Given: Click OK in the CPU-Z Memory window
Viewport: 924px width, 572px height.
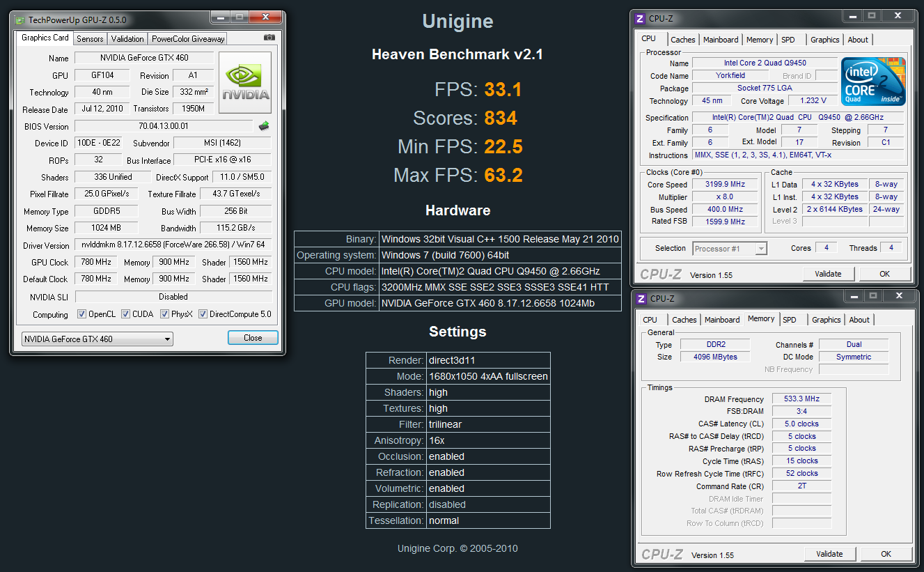Looking at the screenshot, I should coord(886,554).
